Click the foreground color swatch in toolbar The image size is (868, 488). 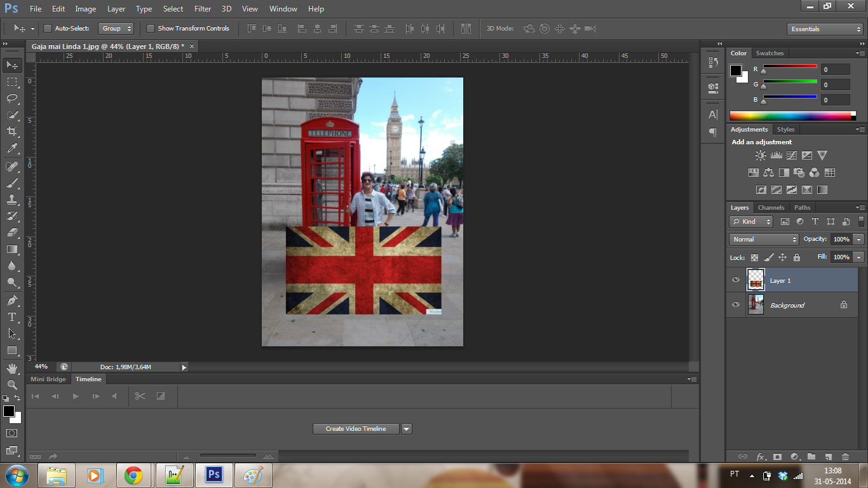click(x=9, y=411)
